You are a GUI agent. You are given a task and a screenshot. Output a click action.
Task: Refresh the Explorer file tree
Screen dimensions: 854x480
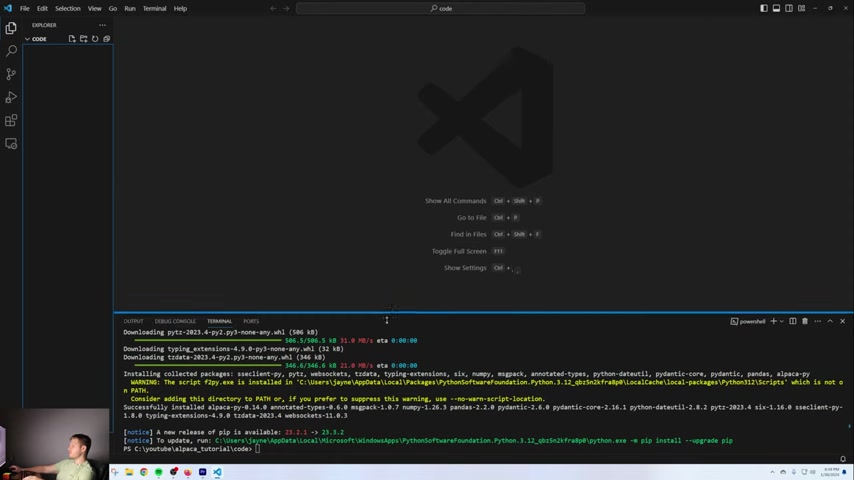click(95, 39)
